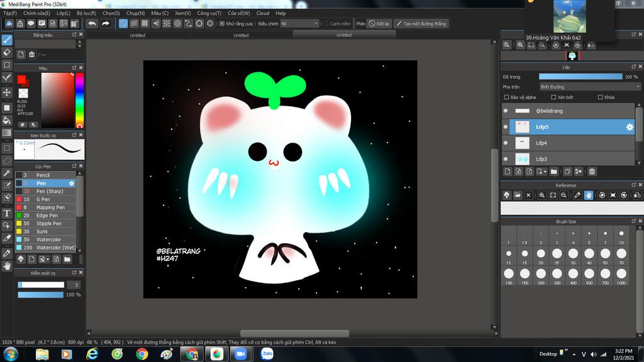Image resolution: width=644 pixels, height=362 pixels.
Task: Activate the Magic Wand tool
Action: pyautogui.click(x=7, y=173)
